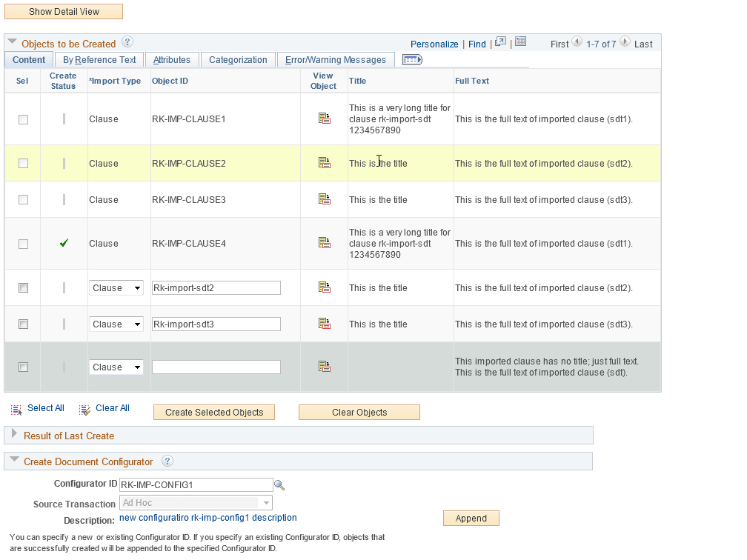Check the Sel checkbox in the last row
Image resolution: width=747 pixels, height=560 pixels.
point(22,367)
